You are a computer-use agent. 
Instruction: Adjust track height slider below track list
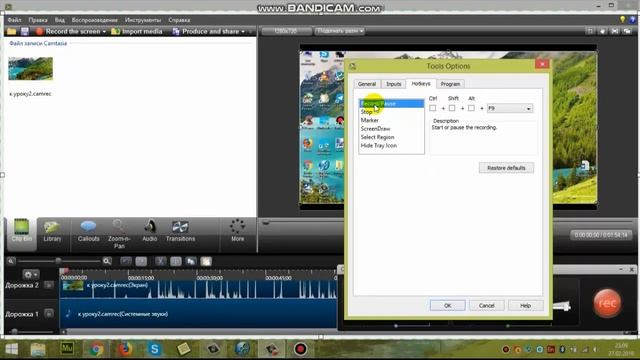(14, 331)
